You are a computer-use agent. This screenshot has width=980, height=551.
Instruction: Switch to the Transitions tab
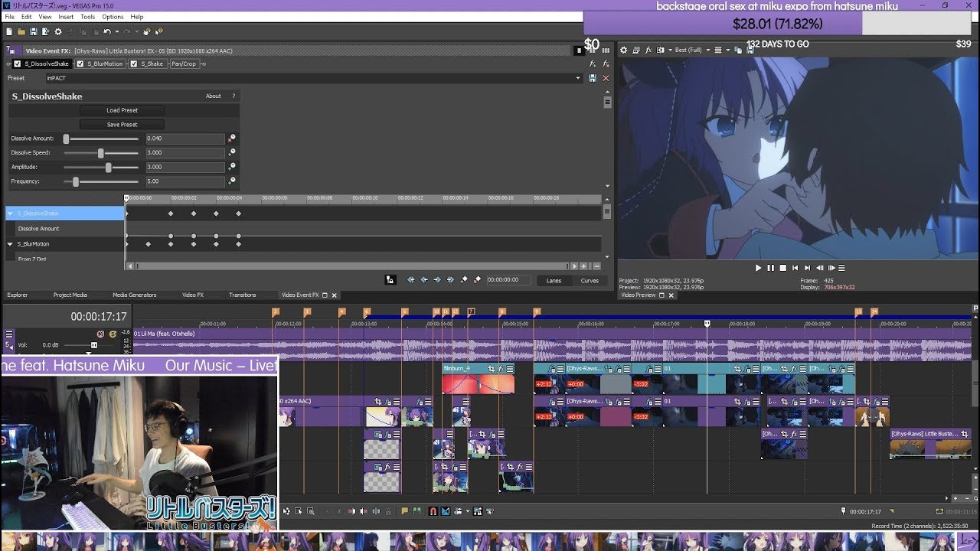(x=243, y=295)
